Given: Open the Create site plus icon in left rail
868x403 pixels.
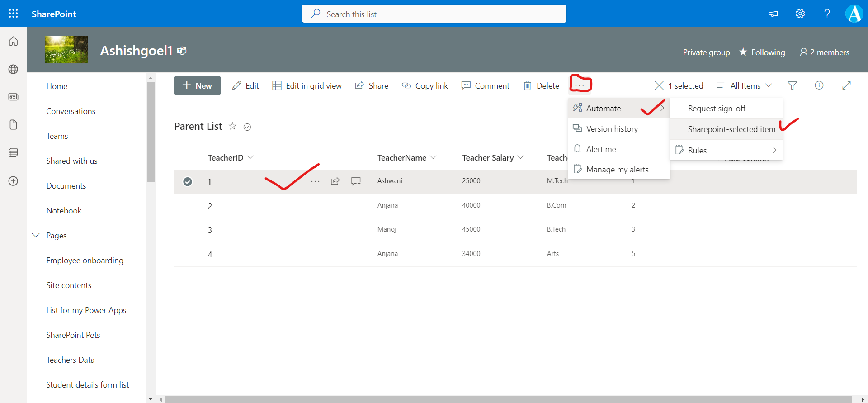Looking at the screenshot, I should pyautogui.click(x=14, y=181).
